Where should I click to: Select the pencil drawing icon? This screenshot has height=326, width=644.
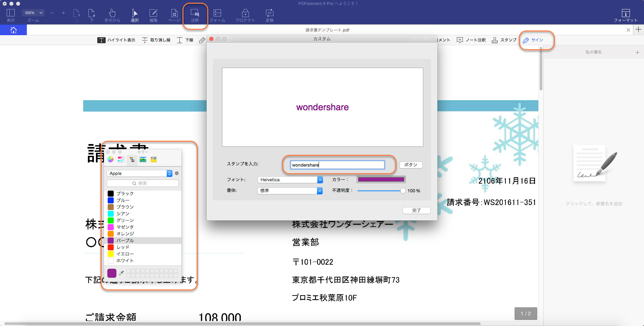[x=202, y=40]
